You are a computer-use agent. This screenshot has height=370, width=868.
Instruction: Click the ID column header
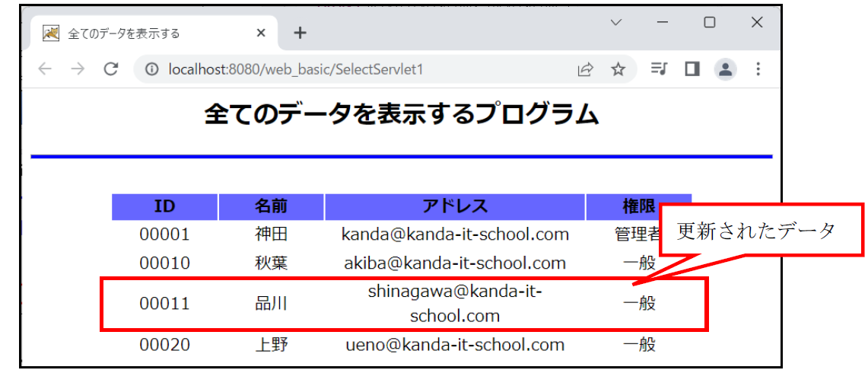pyautogui.click(x=164, y=207)
